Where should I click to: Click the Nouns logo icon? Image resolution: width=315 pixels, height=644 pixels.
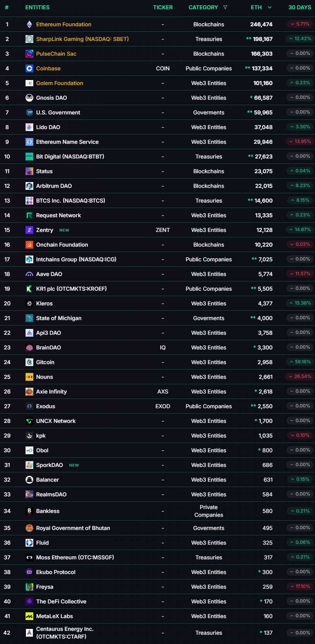[x=29, y=377]
